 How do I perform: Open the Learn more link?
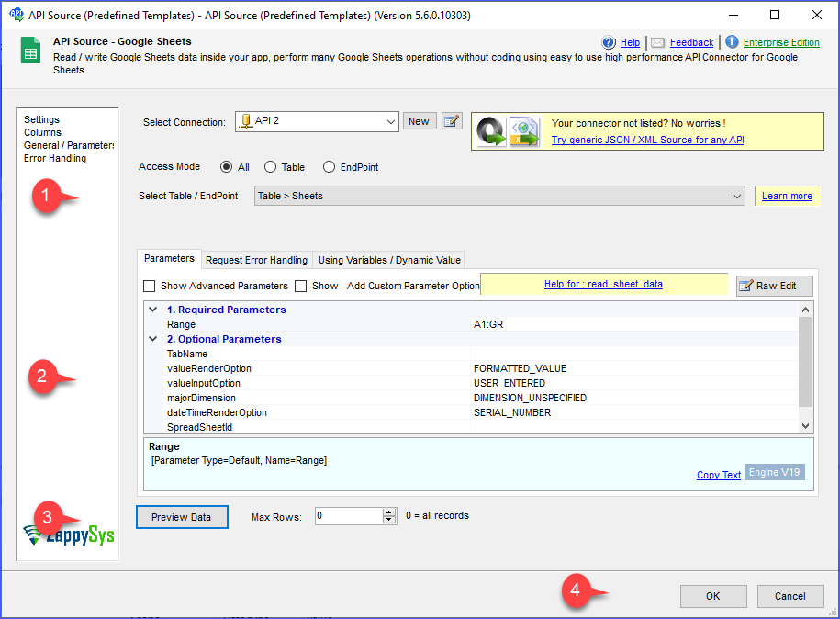click(x=787, y=197)
